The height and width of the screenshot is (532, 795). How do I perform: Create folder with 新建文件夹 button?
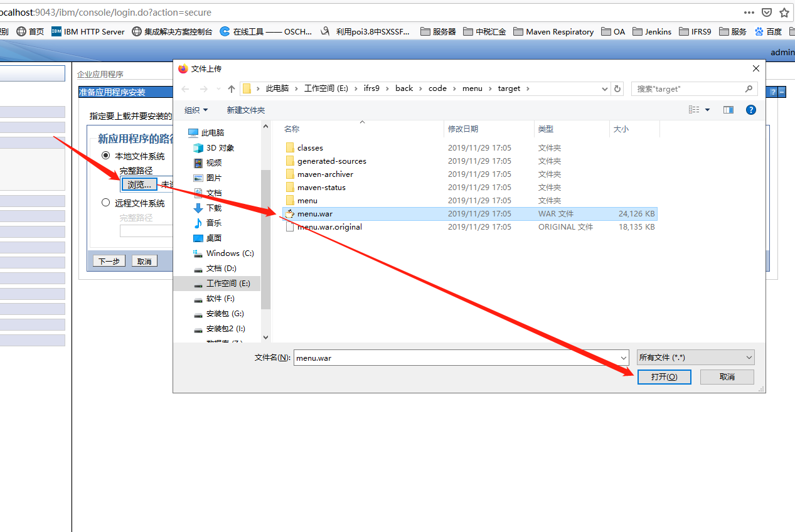click(x=245, y=110)
